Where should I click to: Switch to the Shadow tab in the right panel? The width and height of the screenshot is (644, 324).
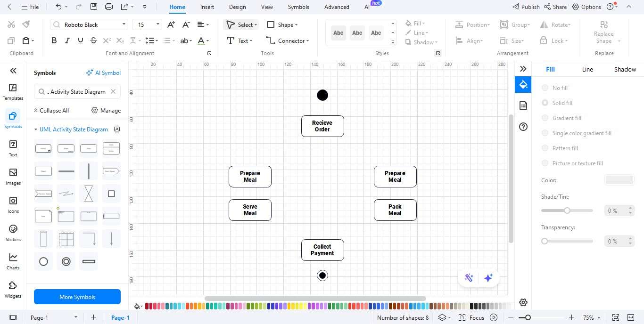624,69
